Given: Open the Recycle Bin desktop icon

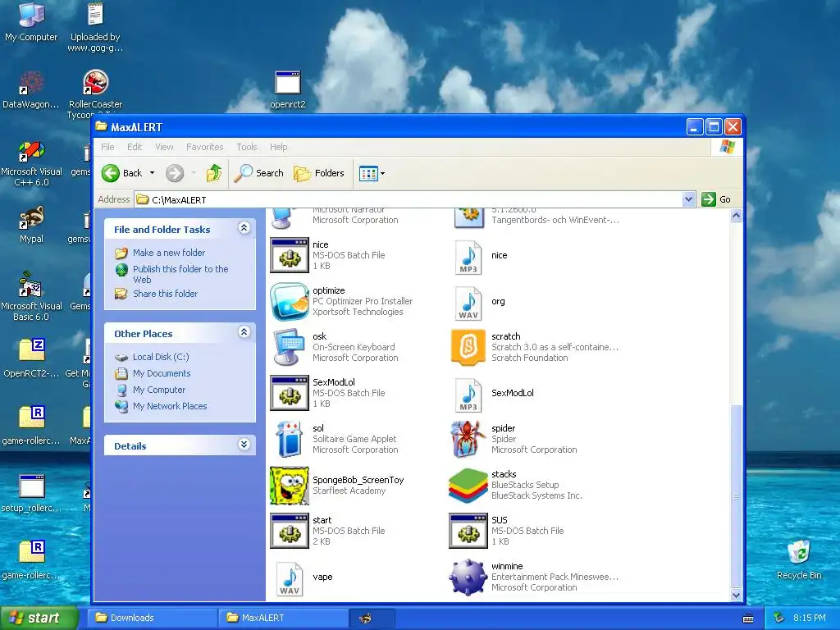Looking at the screenshot, I should click(799, 559).
